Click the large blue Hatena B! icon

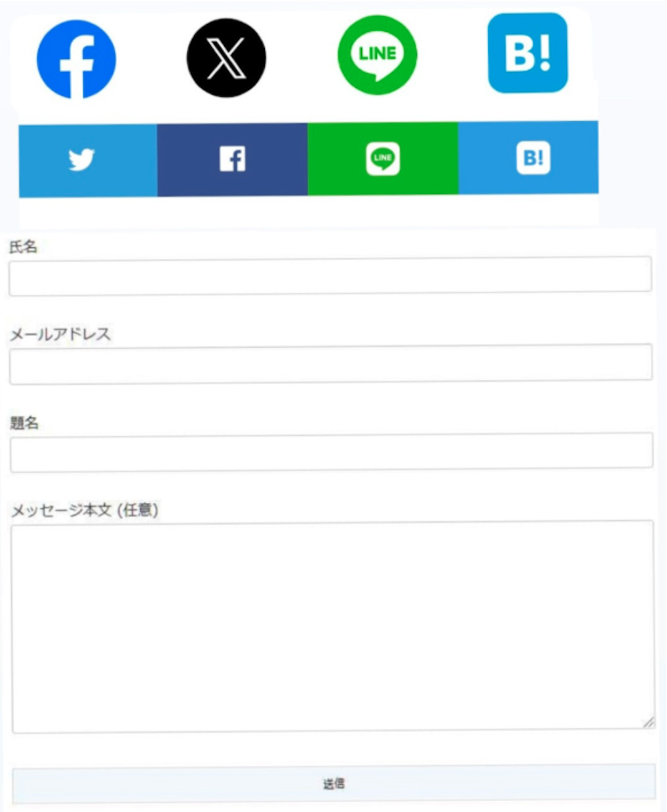[528, 53]
